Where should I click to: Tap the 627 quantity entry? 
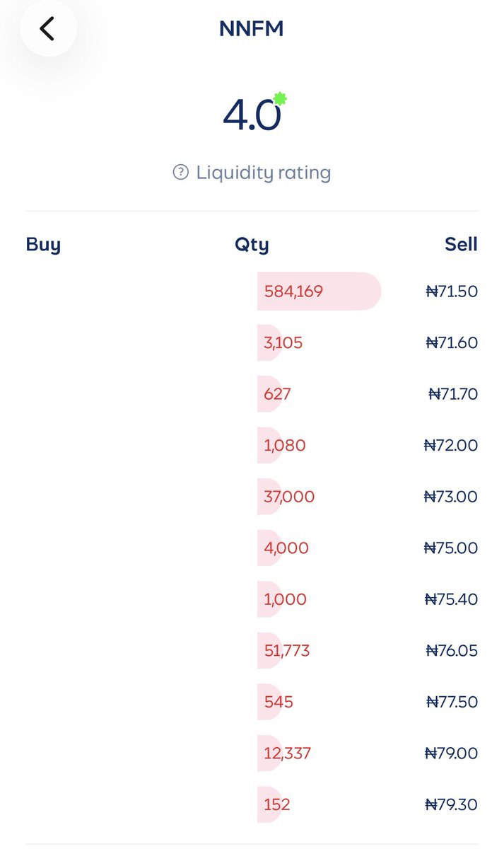(x=277, y=394)
